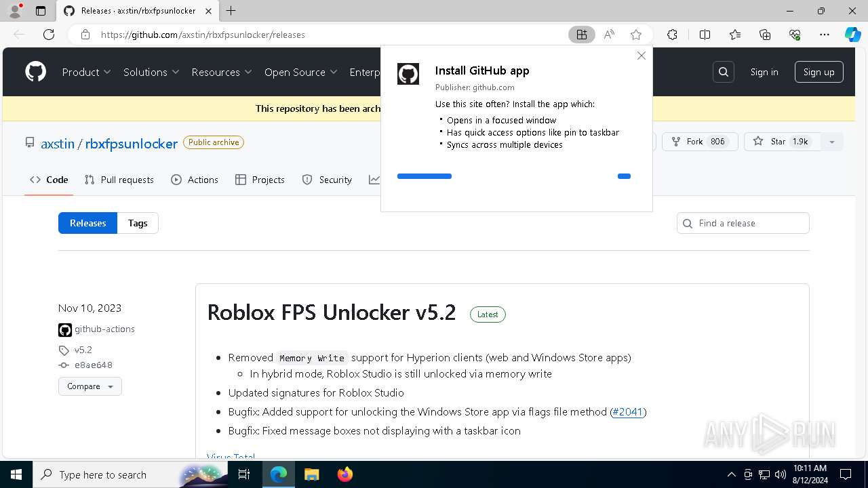Open the github-actions author link
Image resolution: width=868 pixels, height=488 pixels.
104,329
